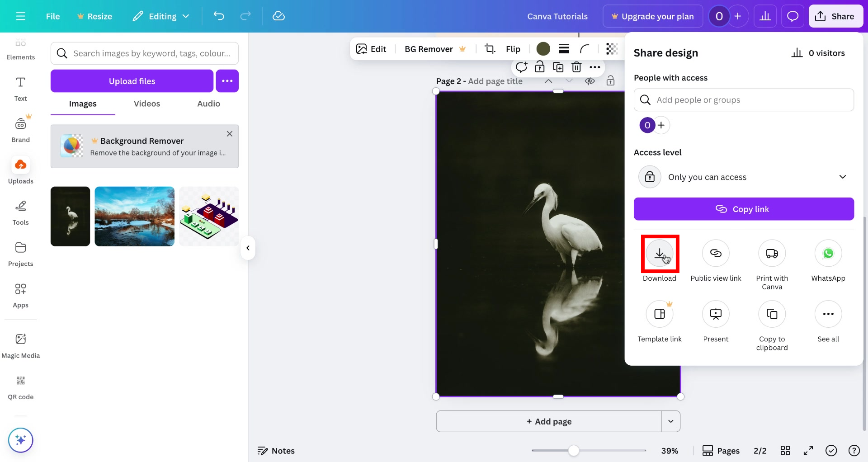Select the Download share option
The height and width of the screenshot is (462, 868).
click(660, 254)
